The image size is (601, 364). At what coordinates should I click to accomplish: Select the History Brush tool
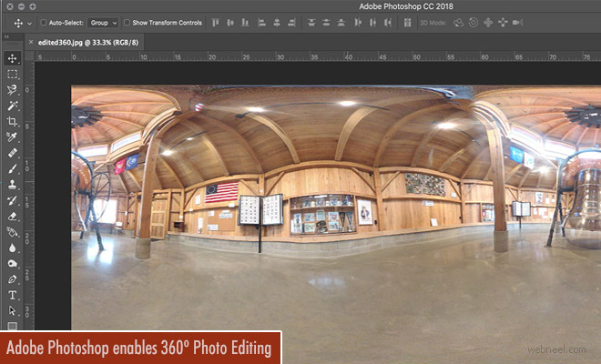(12, 200)
